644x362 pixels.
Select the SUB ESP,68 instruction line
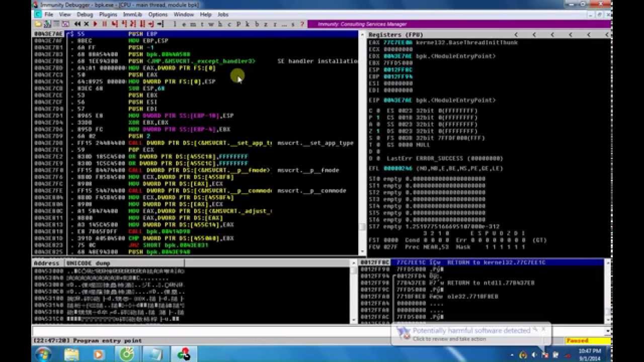(195, 88)
